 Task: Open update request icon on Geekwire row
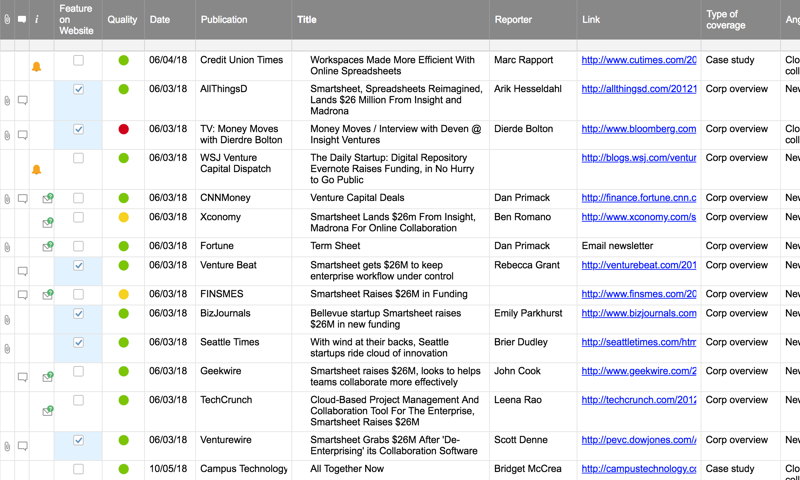(47, 377)
